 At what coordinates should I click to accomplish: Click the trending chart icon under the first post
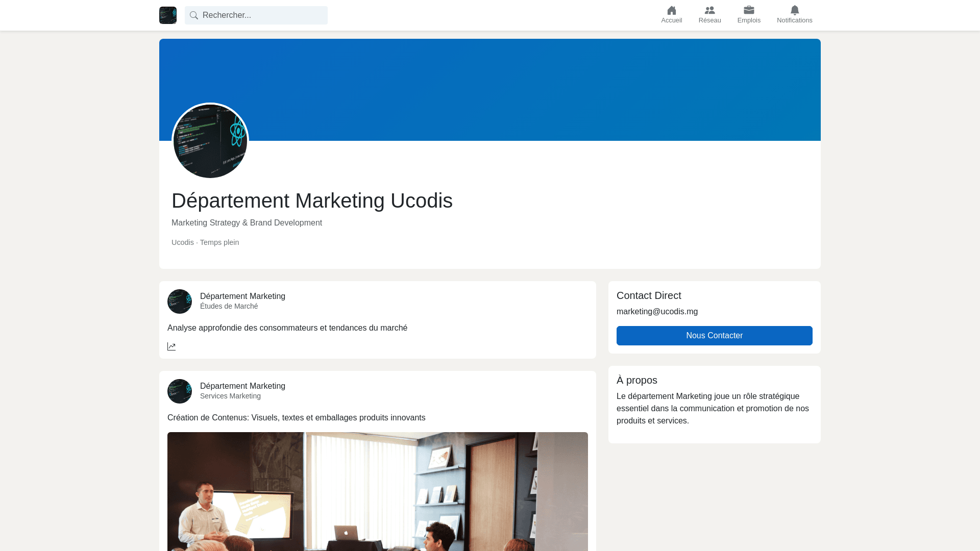(x=171, y=347)
